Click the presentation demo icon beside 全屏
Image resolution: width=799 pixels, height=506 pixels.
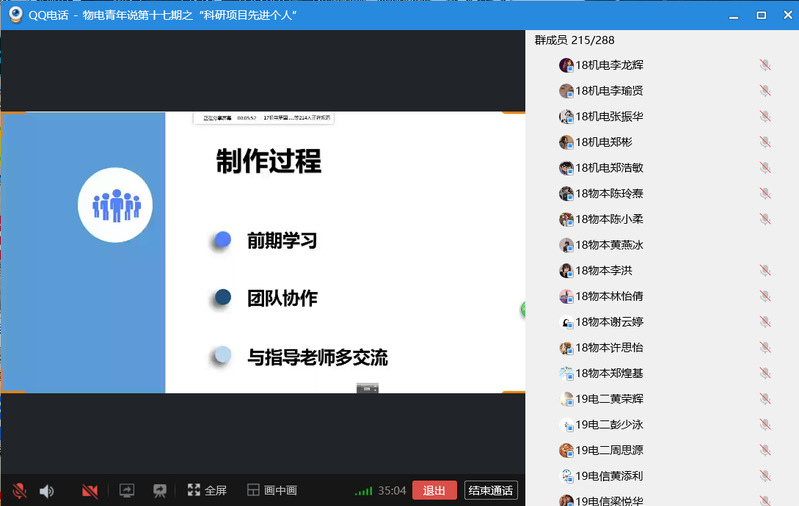(x=159, y=491)
